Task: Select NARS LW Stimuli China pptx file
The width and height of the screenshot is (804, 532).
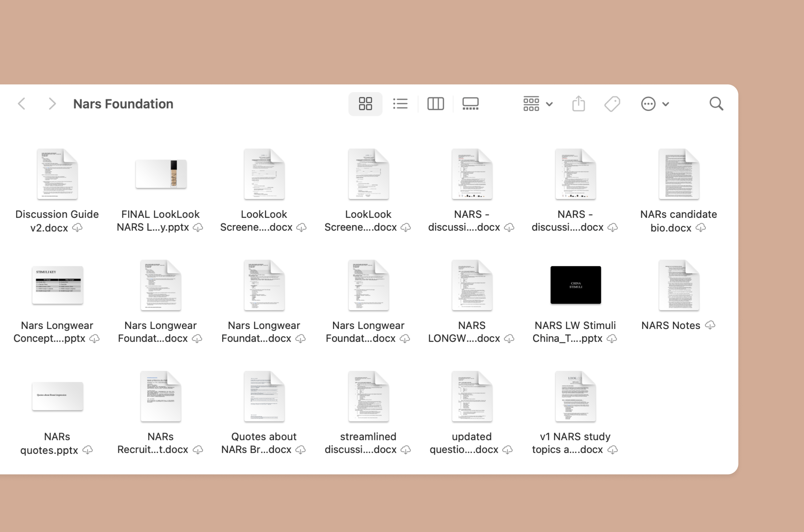Action: tap(575, 285)
